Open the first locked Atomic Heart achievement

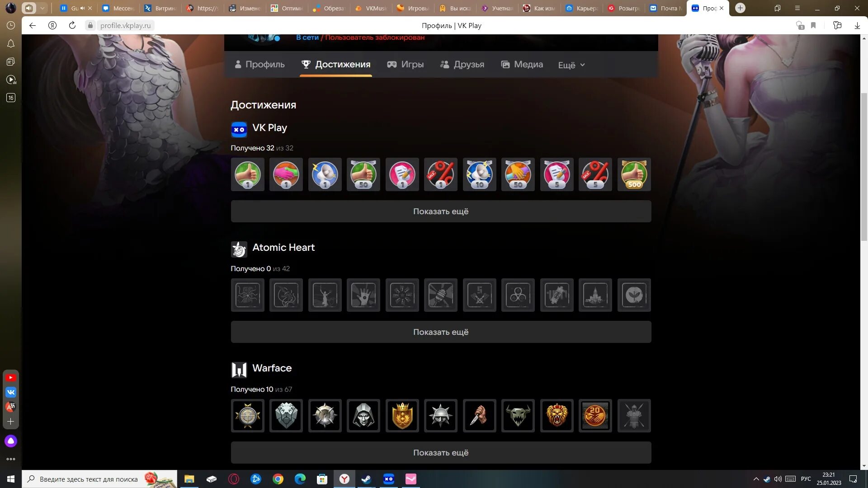(247, 295)
